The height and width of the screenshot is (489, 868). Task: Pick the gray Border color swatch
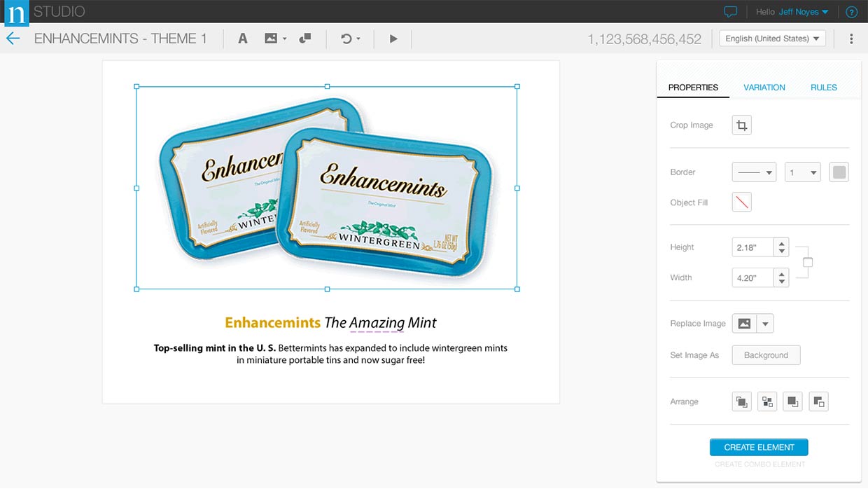pyautogui.click(x=839, y=172)
